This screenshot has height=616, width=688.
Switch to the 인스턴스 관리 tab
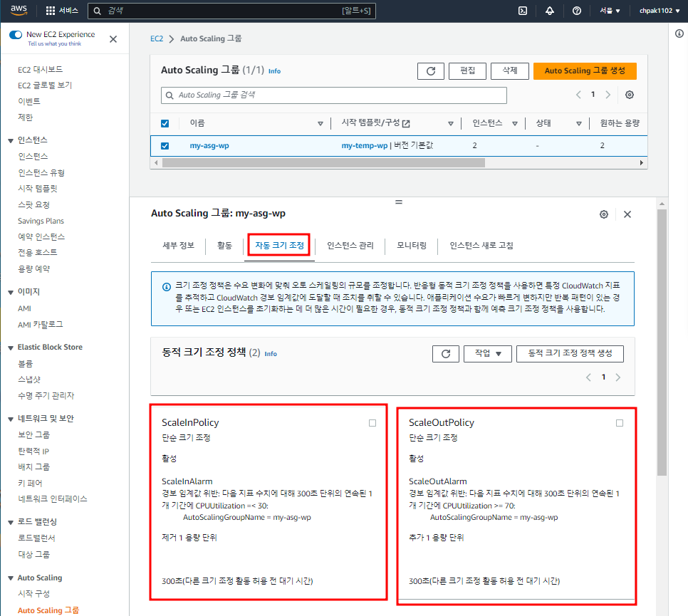point(350,246)
